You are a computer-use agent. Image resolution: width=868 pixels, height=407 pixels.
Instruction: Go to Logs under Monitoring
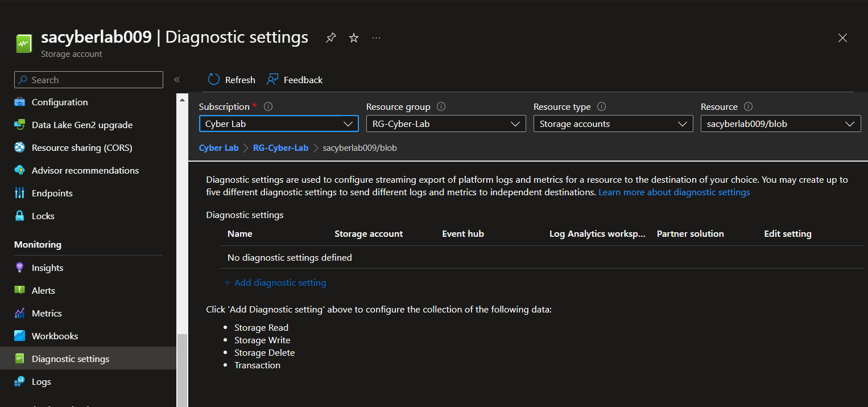click(x=42, y=382)
